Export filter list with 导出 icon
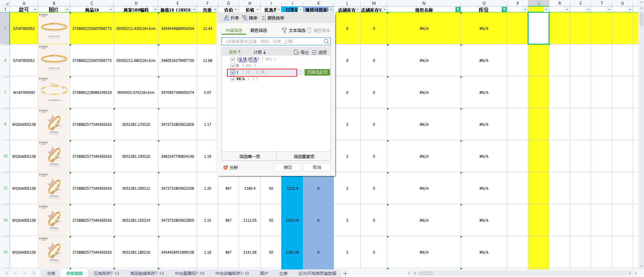This screenshot has width=644, height=277. 296,52
